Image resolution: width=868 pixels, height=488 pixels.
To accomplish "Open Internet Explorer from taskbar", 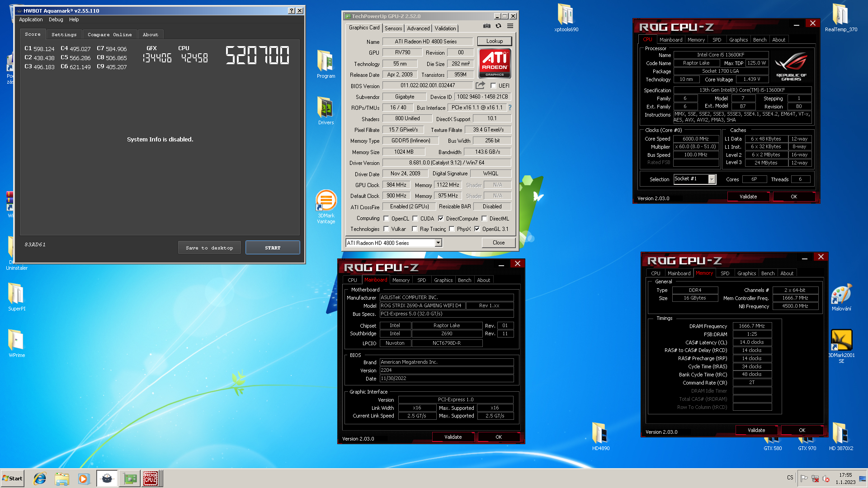I will [40, 479].
